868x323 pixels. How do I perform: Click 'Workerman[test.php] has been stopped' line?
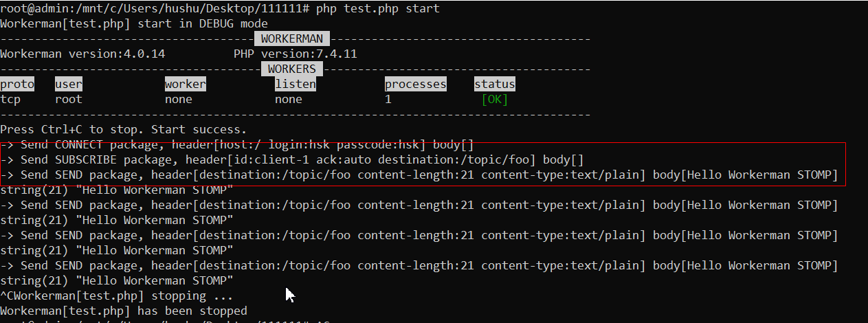pyautogui.click(x=124, y=311)
